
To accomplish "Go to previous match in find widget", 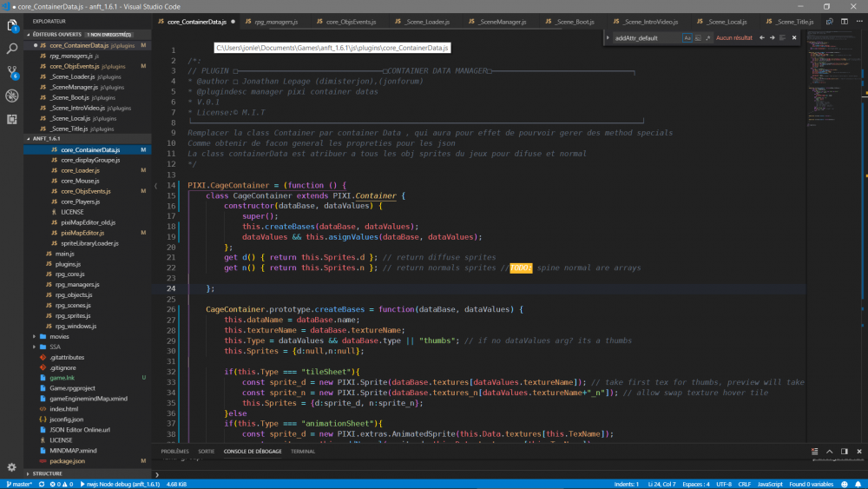I will point(762,37).
